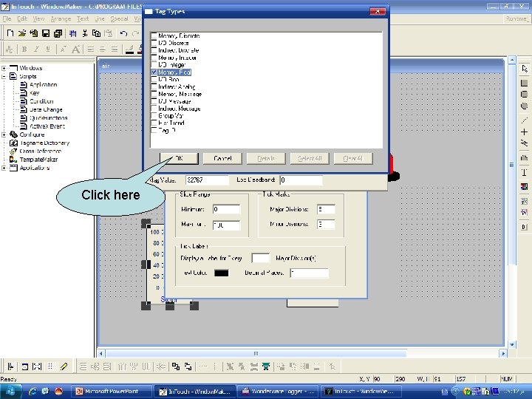The width and height of the screenshot is (532, 399).
Task: Click the New Window toolbar icon
Action: pos(10,33)
